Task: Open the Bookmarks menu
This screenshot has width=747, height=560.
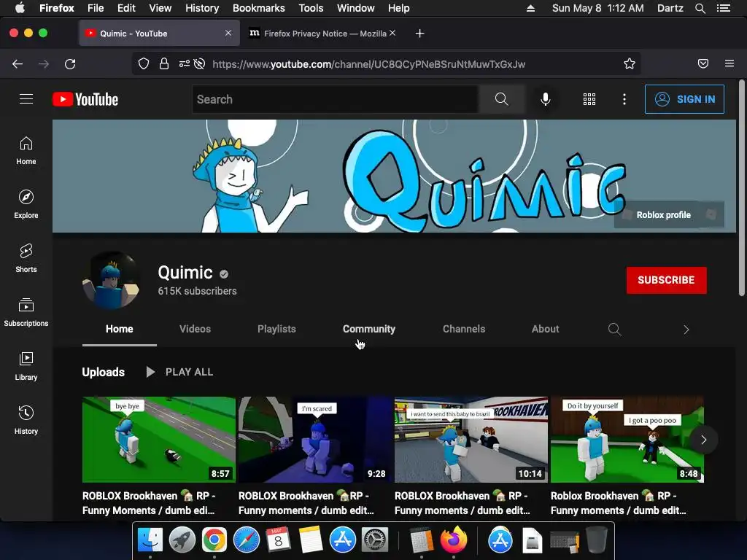Action: pos(259,8)
